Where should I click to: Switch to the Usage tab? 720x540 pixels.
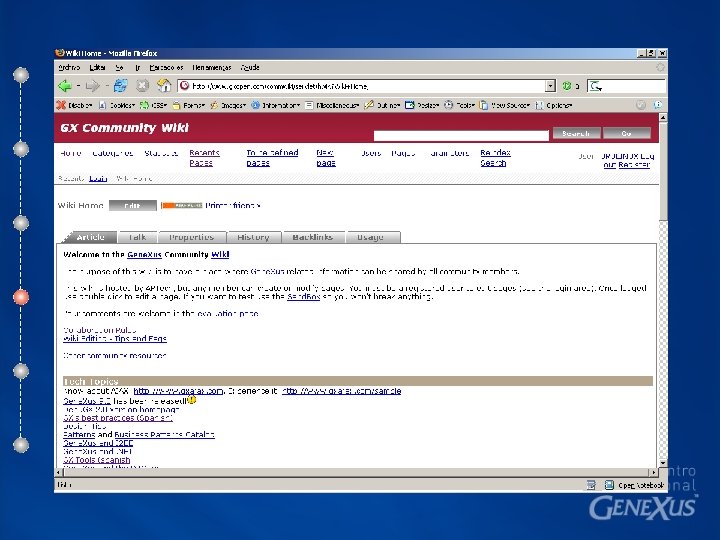click(x=373, y=237)
